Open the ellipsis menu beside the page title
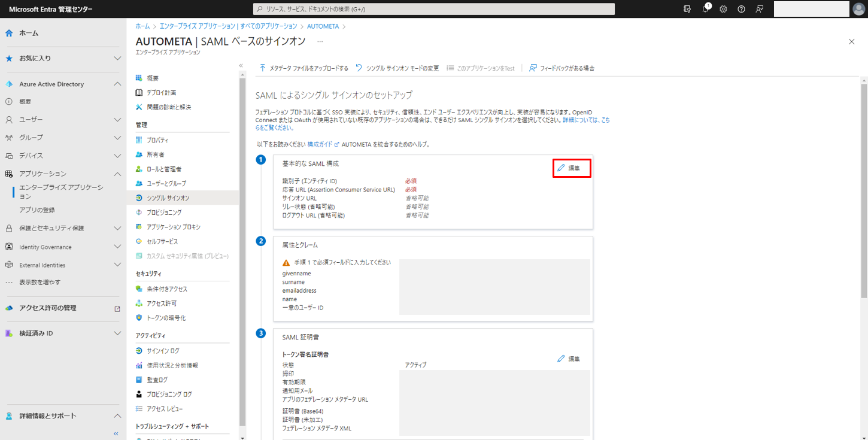Screen dimensions: 868x440 [320, 41]
